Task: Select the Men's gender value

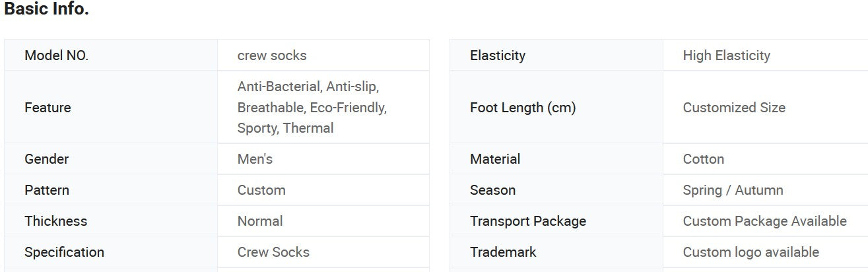Action: (255, 159)
